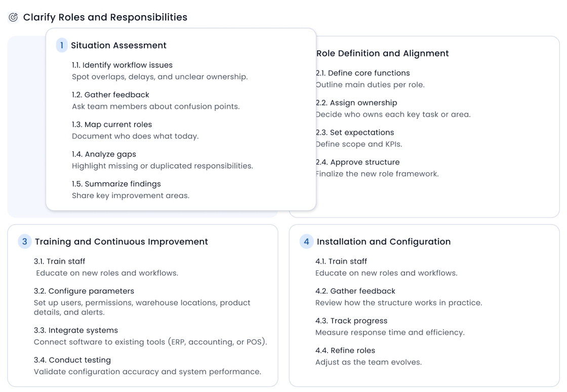Open step 3.3 Integrate systems

(76, 330)
